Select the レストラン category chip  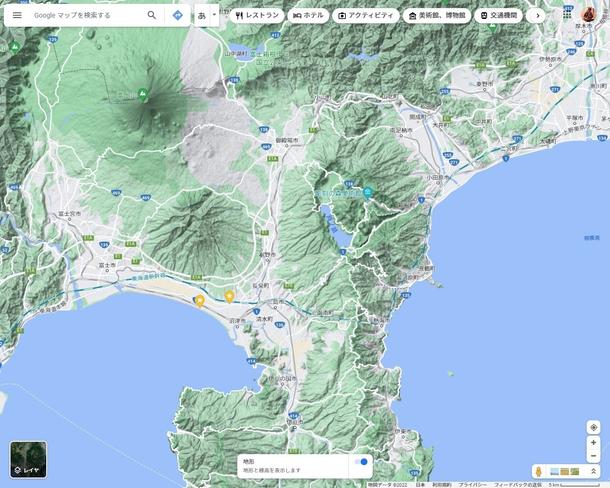tap(258, 16)
